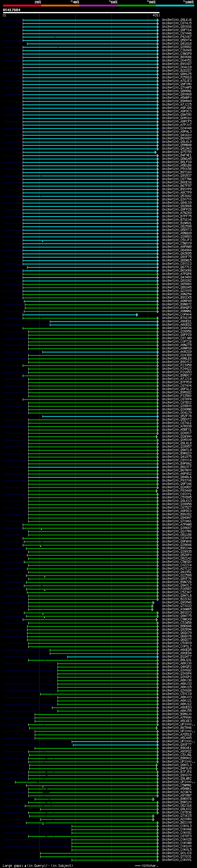Select the UniRef100_Q9XGG6 label
The width and height of the screenshot is (197, 868).
pyautogui.click(x=177, y=26)
